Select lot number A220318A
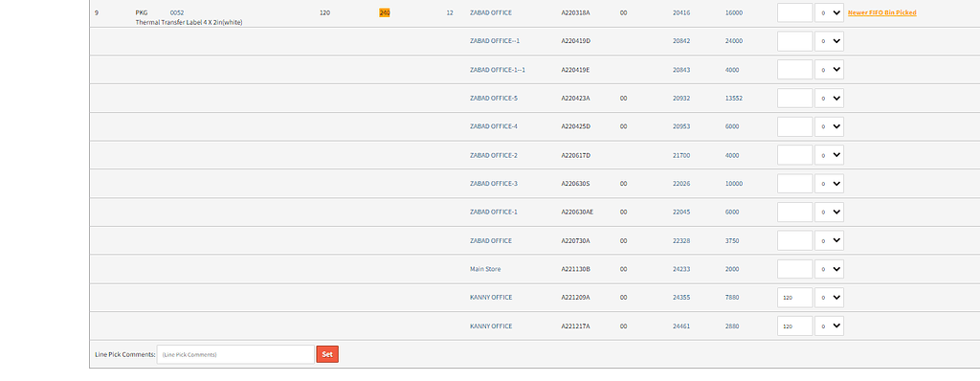The width and height of the screenshot is (980, 381). [575, 12]
